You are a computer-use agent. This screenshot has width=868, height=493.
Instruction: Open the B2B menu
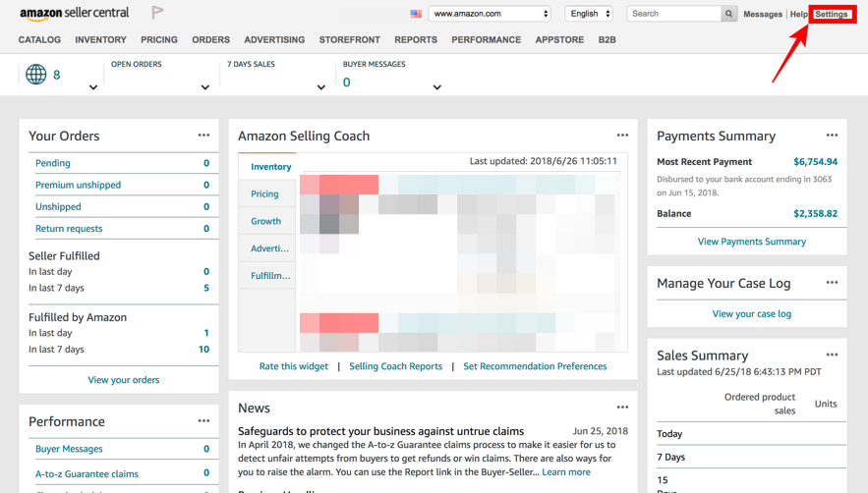click(608, 40)
